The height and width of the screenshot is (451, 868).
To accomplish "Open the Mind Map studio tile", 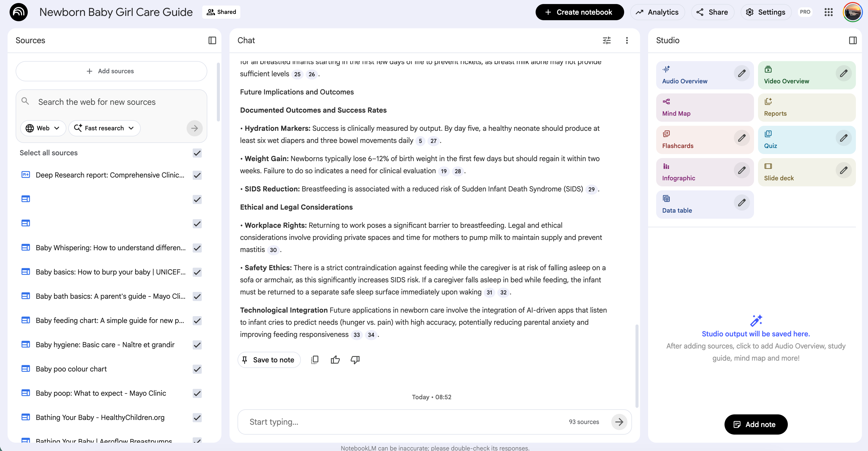I will (705, 108).
